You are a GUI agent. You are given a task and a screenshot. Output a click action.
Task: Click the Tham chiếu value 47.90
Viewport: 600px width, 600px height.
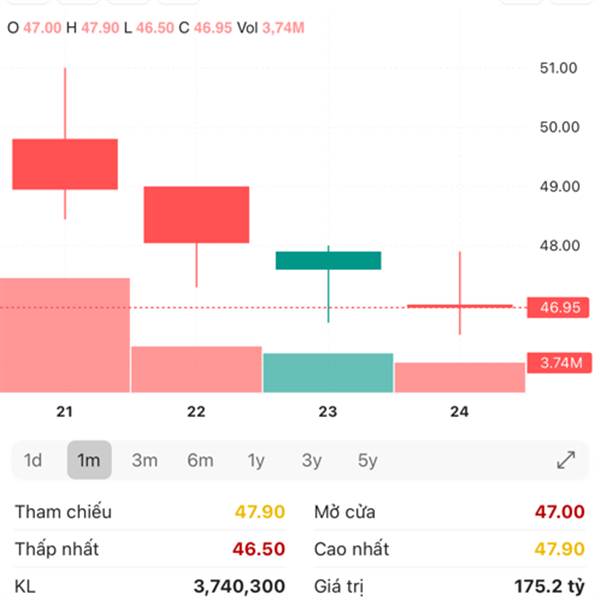point(260,512)
